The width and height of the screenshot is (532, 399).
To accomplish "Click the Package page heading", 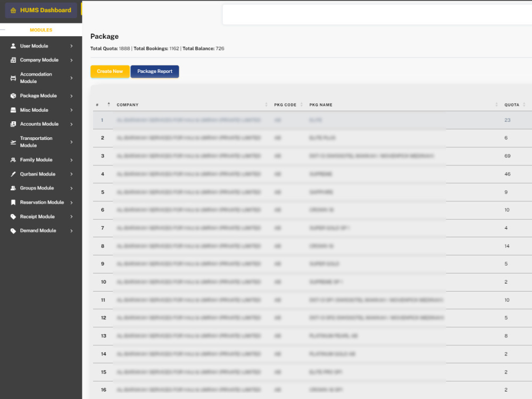I will tap(104, 36).
